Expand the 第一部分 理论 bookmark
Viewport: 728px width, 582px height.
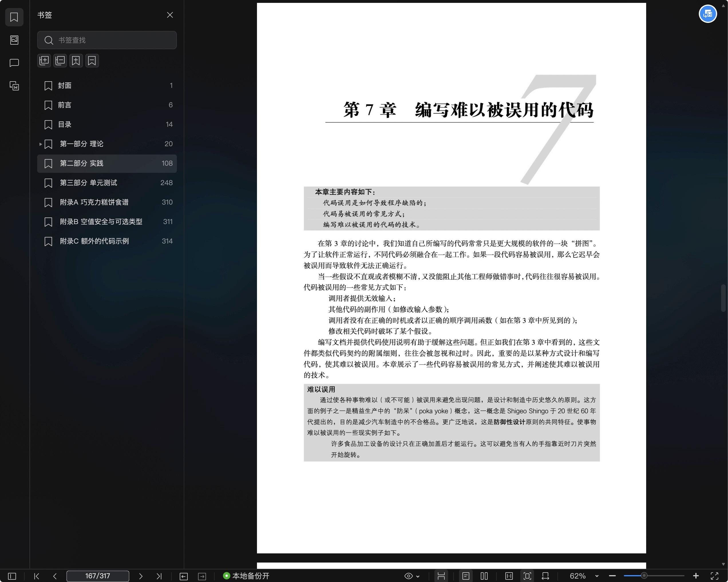click(41, 144)
